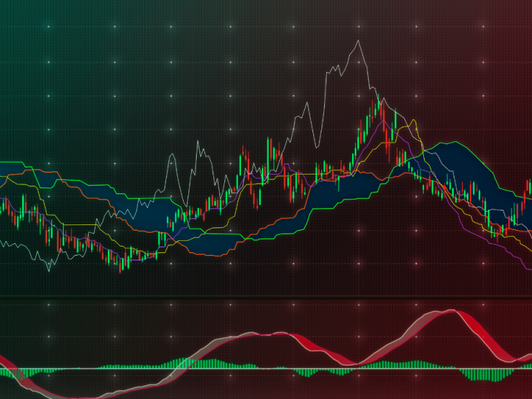Image resolution: width=532 pixels, height=399 pixels.
Task: Select the deep white line trough between the two tallest peaks
Action: coord(316,146)
